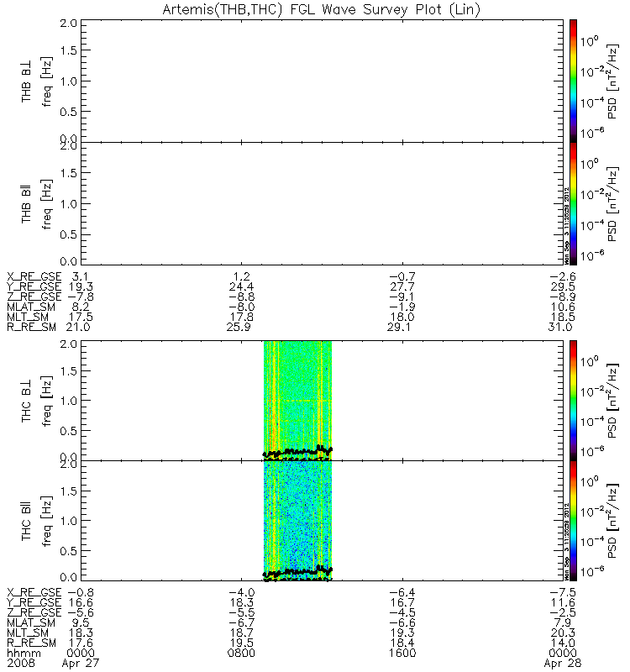Screen dimensions: 630x672
Task: Click the PSD color bar beside THB B⊥ panel
Action: point(573,81)
